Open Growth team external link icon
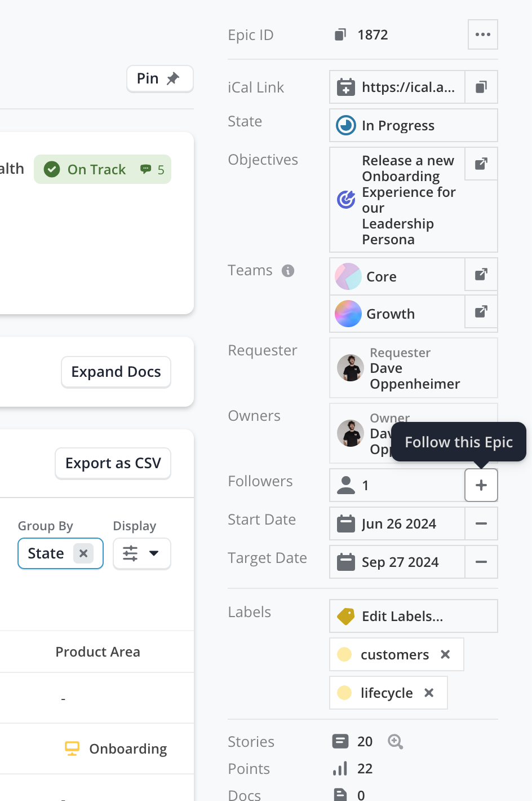The width and height of the screenshot is (532, 801). tap(481, 312)
